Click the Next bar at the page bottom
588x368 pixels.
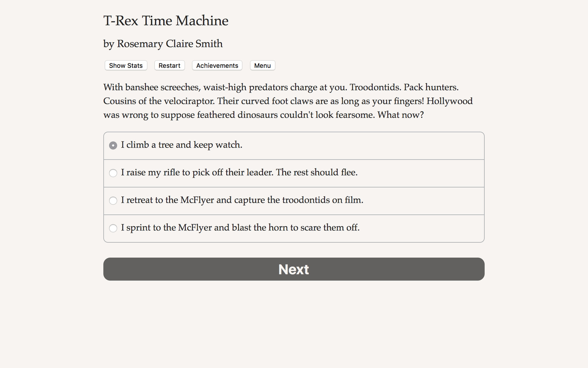[294, 269]
